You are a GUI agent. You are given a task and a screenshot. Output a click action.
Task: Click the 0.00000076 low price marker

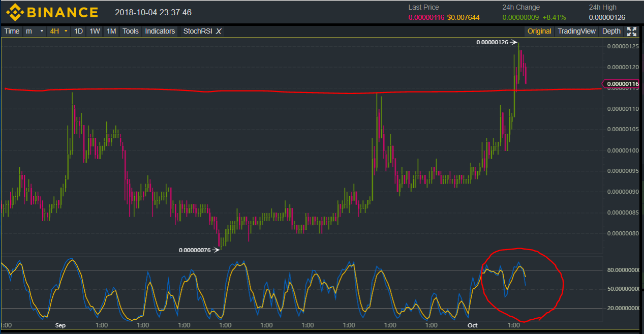point(195,250)
